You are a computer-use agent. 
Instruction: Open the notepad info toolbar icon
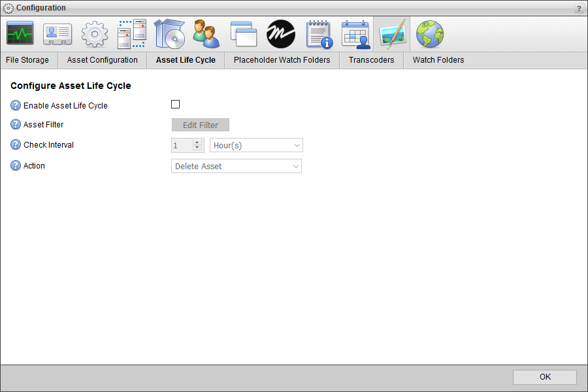pyautogui.click(x=318, y=33)
